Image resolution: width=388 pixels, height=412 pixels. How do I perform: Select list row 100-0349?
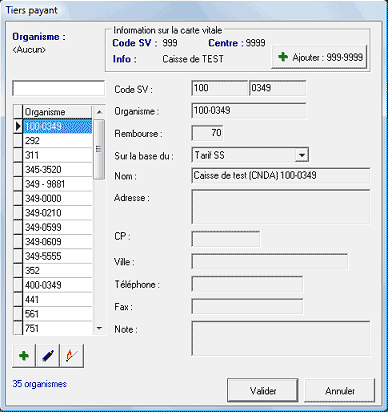pyautogui.click(x=57, y=126)
